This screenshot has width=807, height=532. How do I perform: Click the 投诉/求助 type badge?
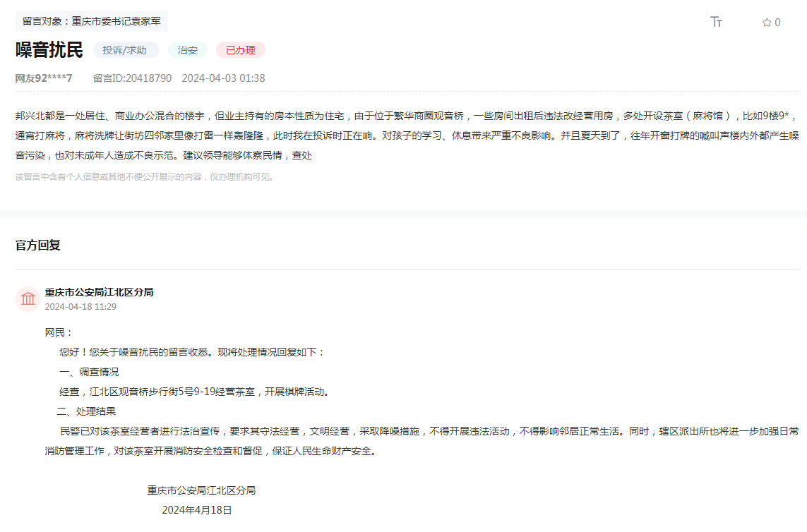coord(125,51)
